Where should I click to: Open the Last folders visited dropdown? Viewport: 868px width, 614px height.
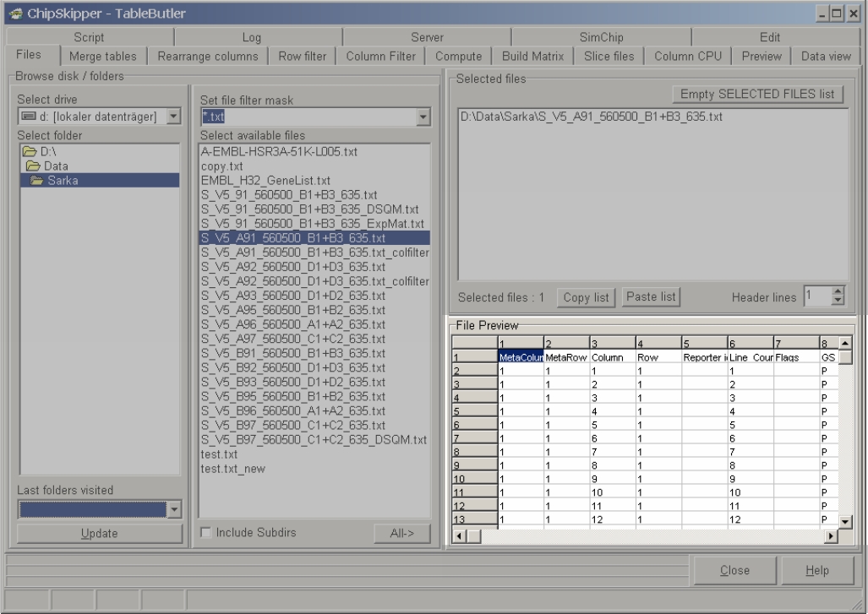[x=173, y=508]
